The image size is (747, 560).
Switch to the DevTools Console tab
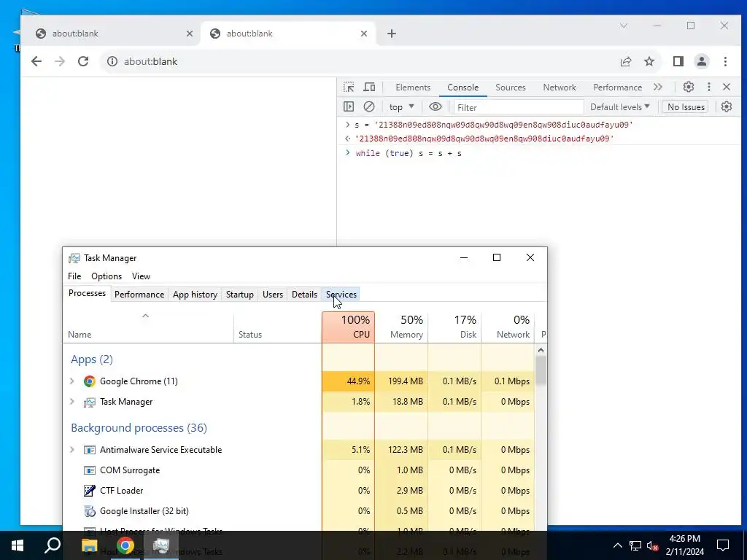click(x=462, y=87)
